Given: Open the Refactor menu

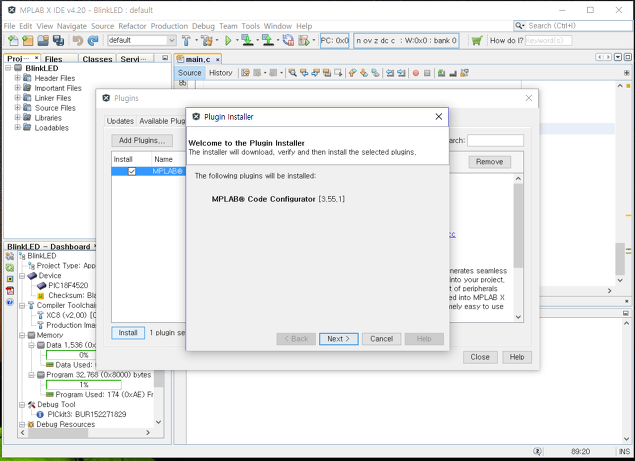Looking at the screenshot, I should (132, 26).
